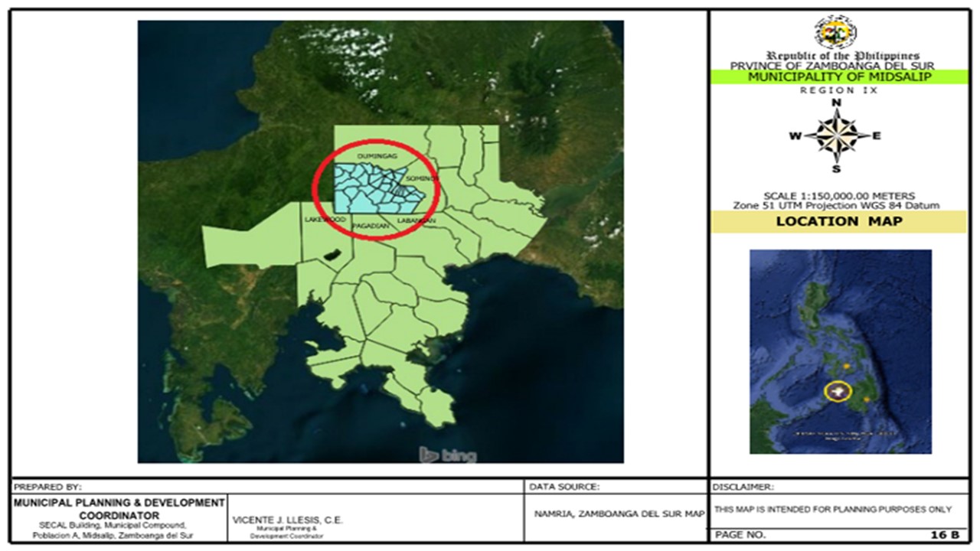Viewport: 980px width, 551px height.
Task: Click the yellow circle marker on inset map
Action: 838,392
